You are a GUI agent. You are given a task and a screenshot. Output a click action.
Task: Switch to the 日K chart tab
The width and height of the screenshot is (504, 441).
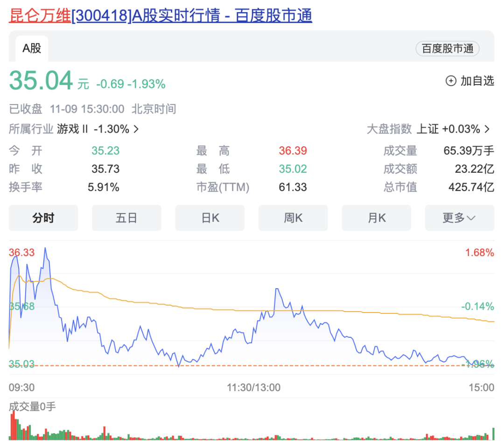click(x=210, y=218)
